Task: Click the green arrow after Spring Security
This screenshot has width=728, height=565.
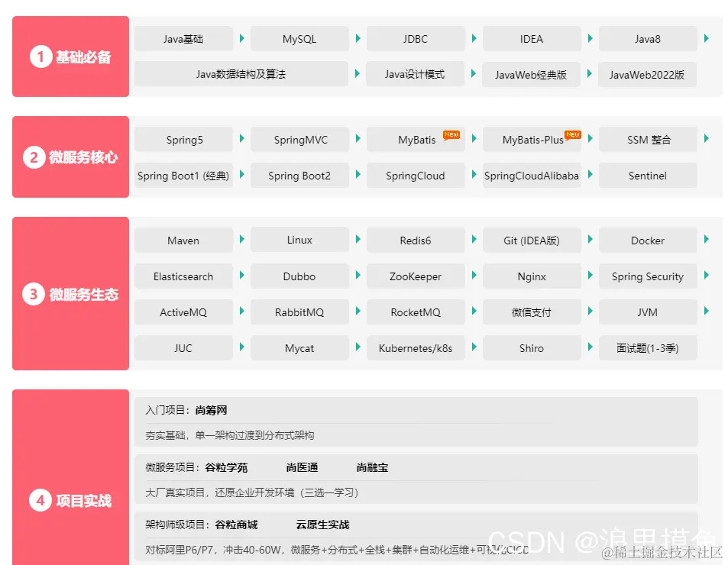Action: coord(706,275)
